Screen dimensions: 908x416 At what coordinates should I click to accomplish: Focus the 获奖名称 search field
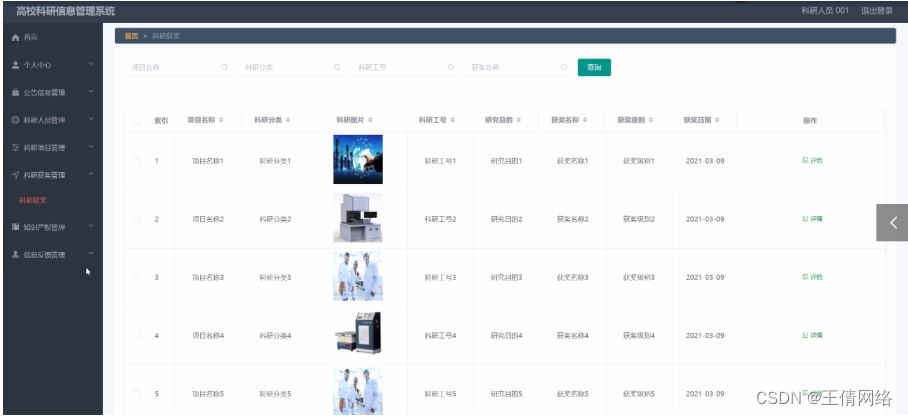(518, 67)
